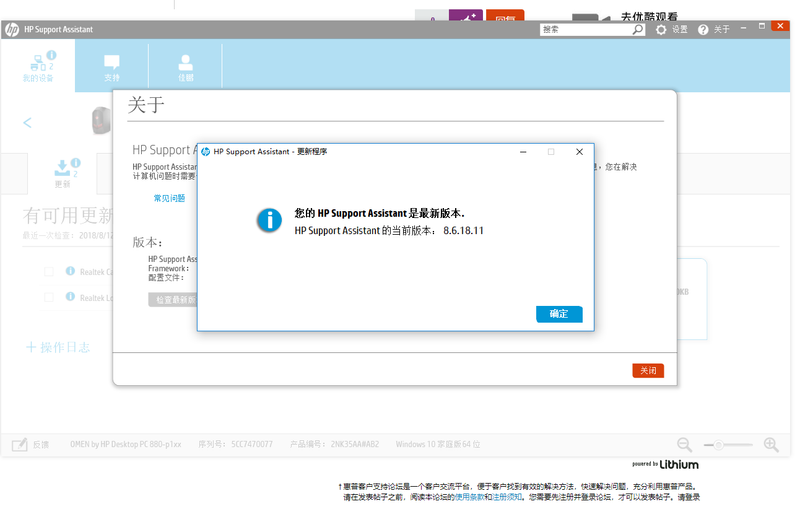Click the zoom in magnifier icon
This screenshot has height=514, width=800.
point(771,444)
